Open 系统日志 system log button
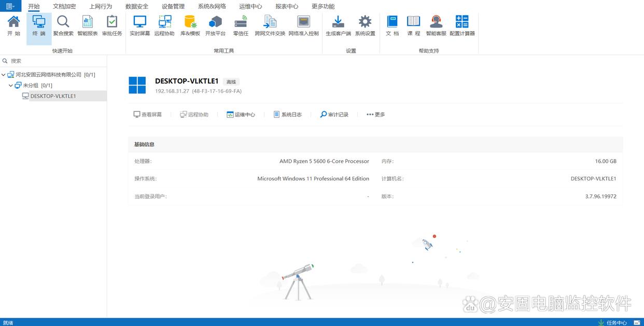Screen dimensions: 644x326 click(x=288, y=115)
